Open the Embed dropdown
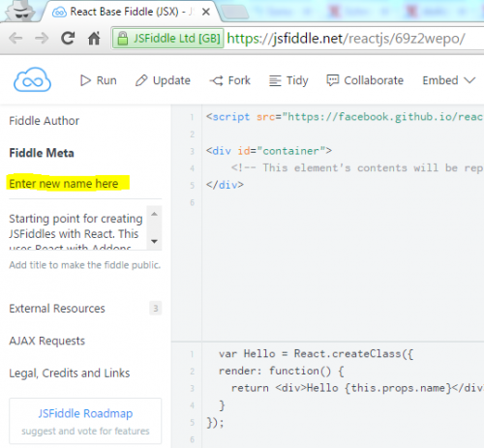 pos(449,80)
